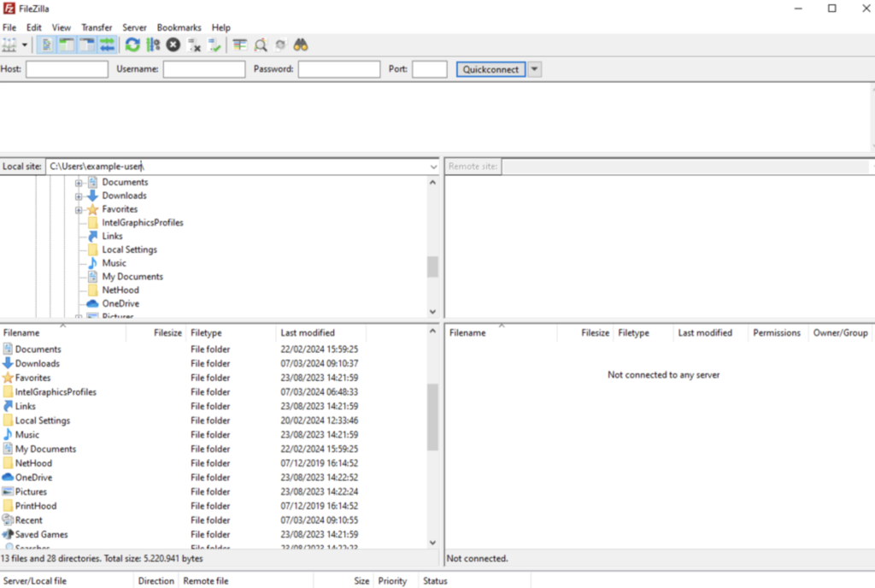Open the Quickconnect history dropdown

tap(534, 69)
